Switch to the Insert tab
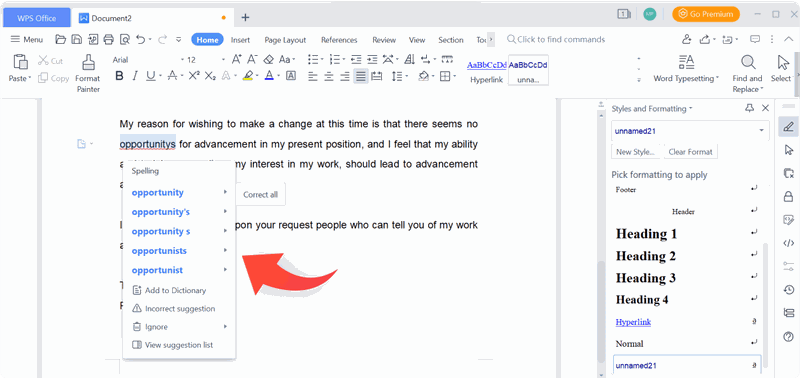 point(240,40)
